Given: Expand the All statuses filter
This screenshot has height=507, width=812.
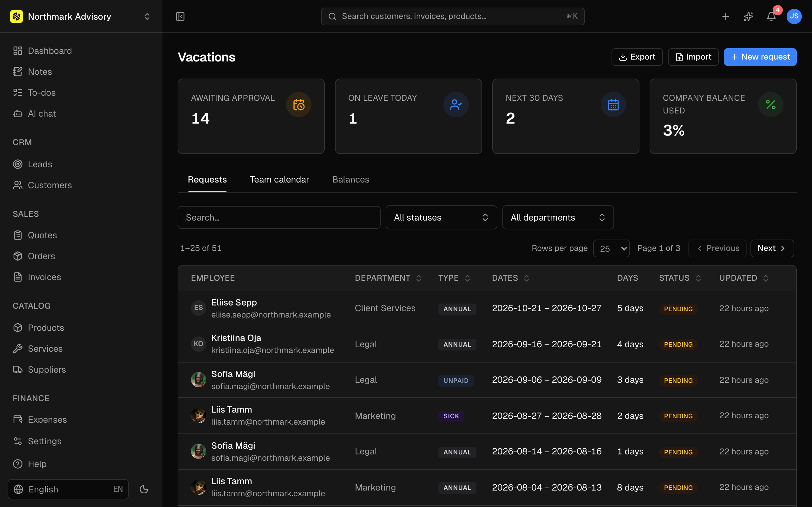Looking at the screenshot, I should (x=441, y=217).
